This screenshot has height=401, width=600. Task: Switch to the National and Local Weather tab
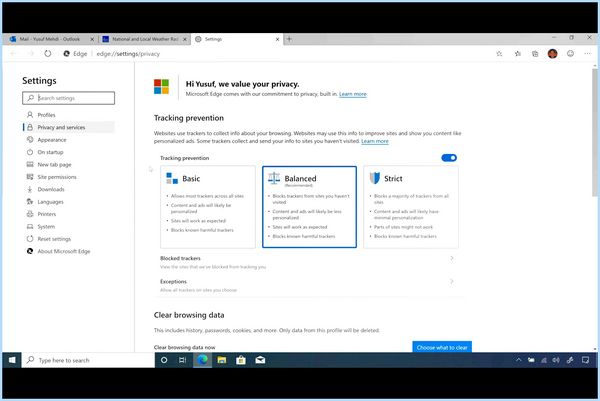point(145,39)
